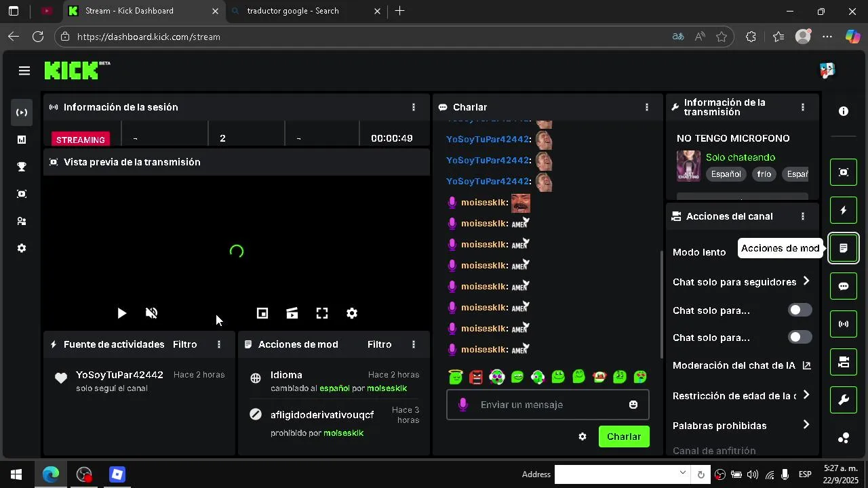The image size is (868, 488).
Task: Toggle channel actions widget in right sidebar
Action: (844, 362)
